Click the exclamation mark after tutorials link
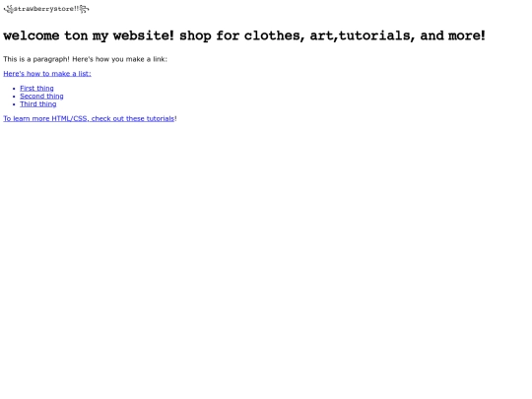Viewport: 532px width, 399px height. point(175,118)
